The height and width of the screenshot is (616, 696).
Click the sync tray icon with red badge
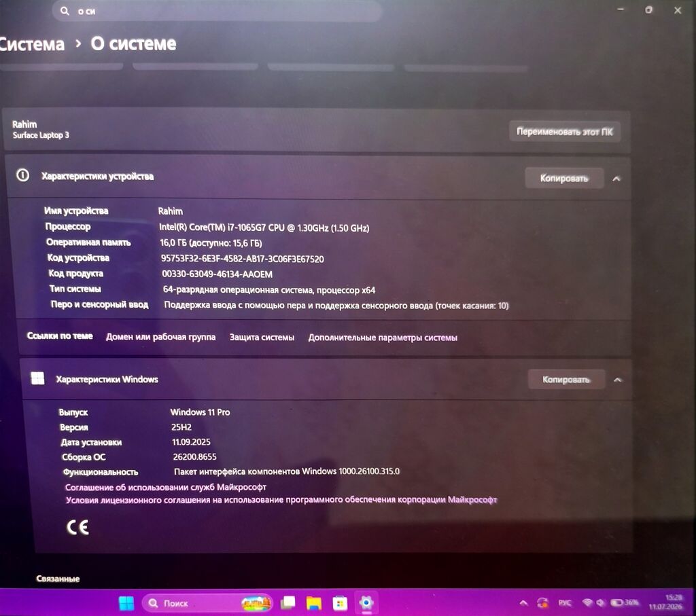point(542,602)
